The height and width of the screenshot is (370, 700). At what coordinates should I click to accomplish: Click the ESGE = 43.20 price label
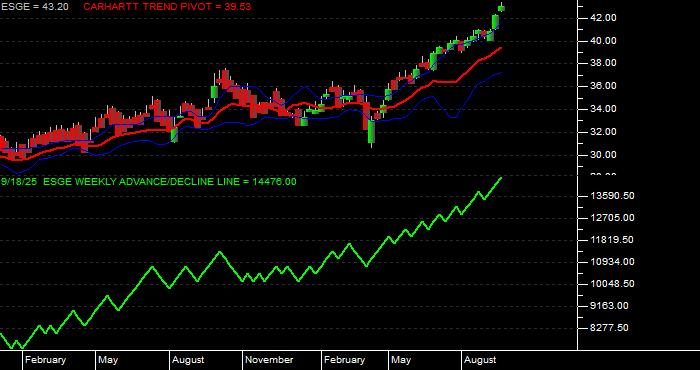click(x=34, y=7)
